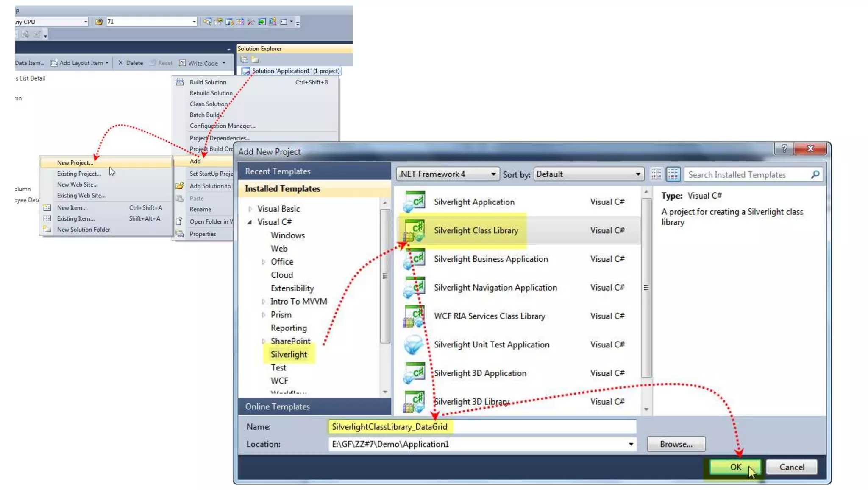868x490 pixels.
Task: Click the Properties icon in Solution Explorer toolbar
Action: click(x=244, y=60)
